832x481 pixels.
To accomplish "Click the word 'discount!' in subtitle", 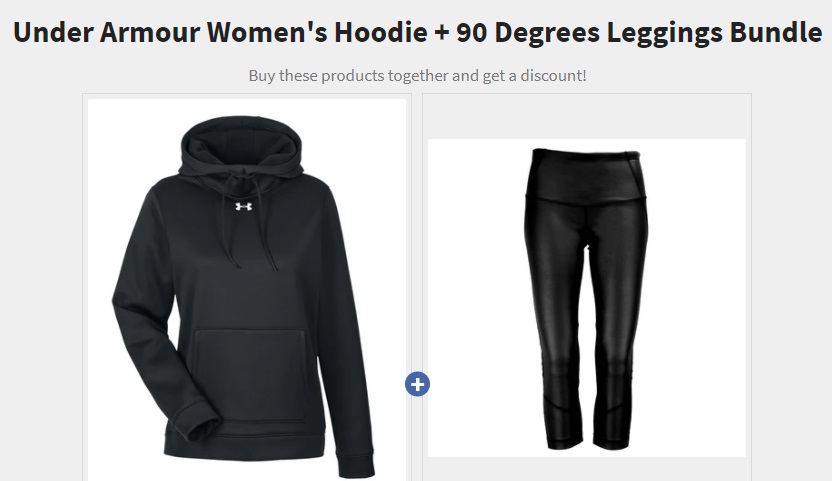I will tap(553, 75).
